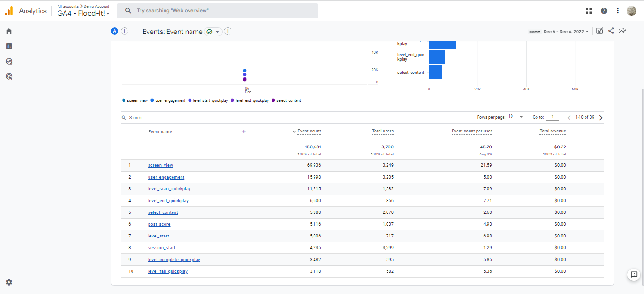
Task: Click the 'Try searching Web overview' search box
Action: tap(217, 11)
